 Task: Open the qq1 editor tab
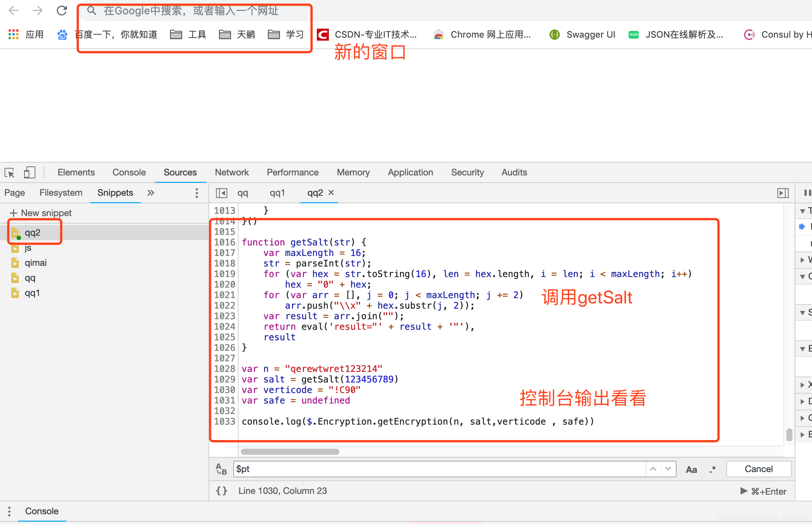[277, 193]
